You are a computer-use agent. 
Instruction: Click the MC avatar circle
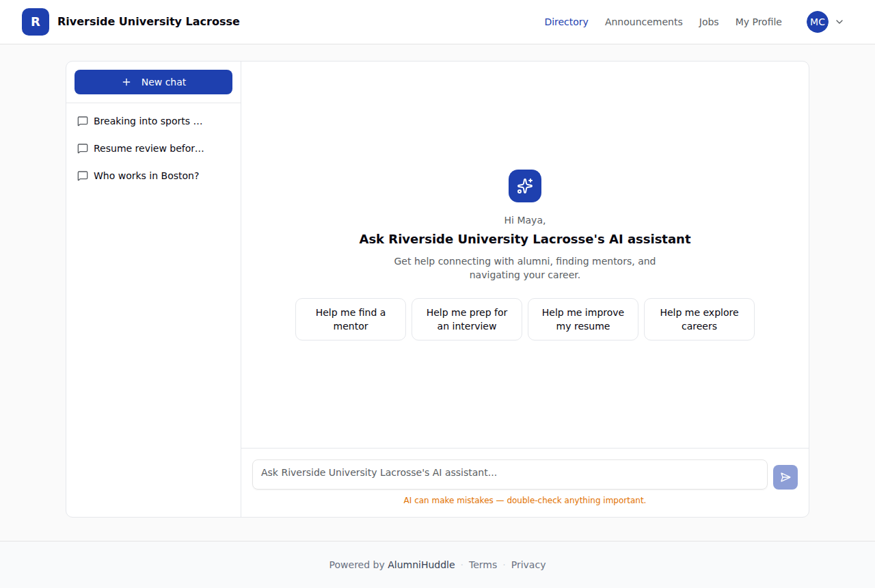tap(818, 22)
